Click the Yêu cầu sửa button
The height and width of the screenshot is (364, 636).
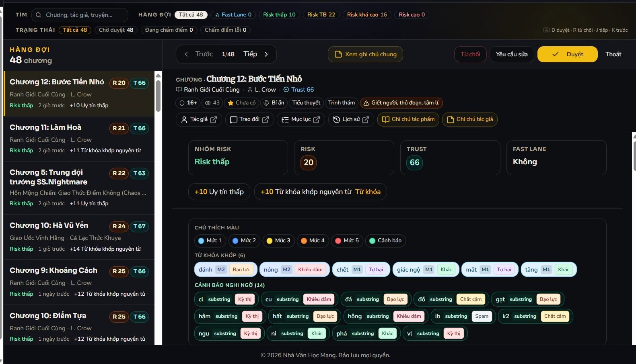512,54
